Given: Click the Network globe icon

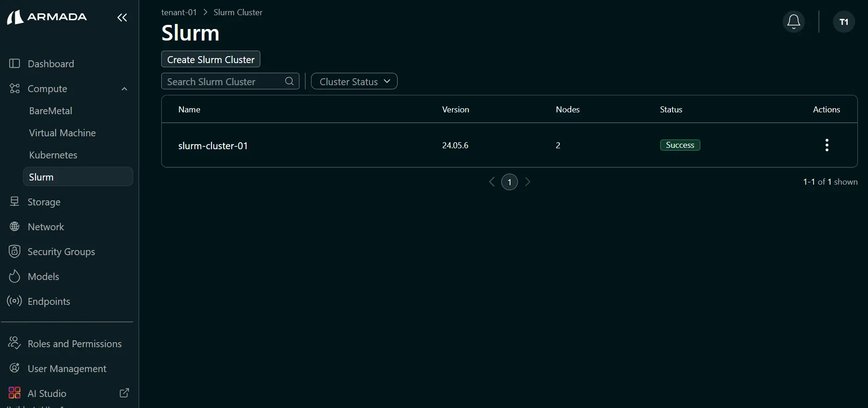Looking at the screenshot, I should [x=15, y=227].
